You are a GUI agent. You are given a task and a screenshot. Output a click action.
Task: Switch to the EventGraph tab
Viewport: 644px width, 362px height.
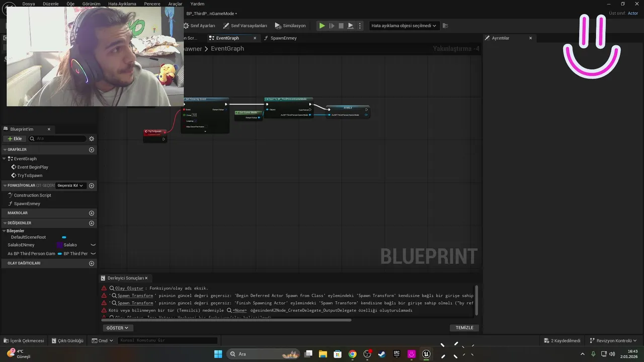tap(227, 38)
